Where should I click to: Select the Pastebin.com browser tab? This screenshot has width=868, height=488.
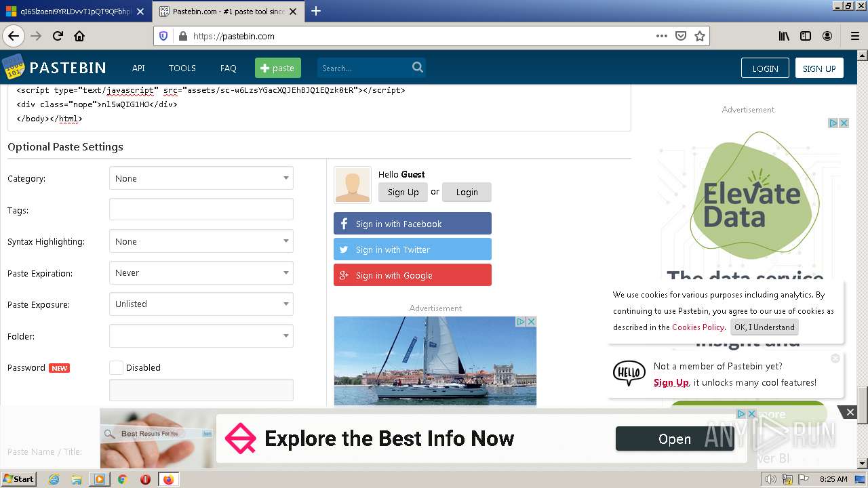229,11
